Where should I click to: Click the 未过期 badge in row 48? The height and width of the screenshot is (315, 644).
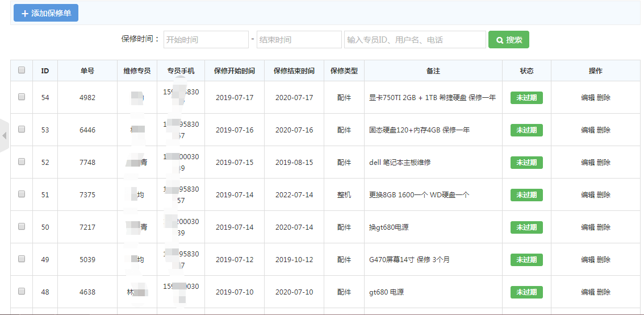526,292
